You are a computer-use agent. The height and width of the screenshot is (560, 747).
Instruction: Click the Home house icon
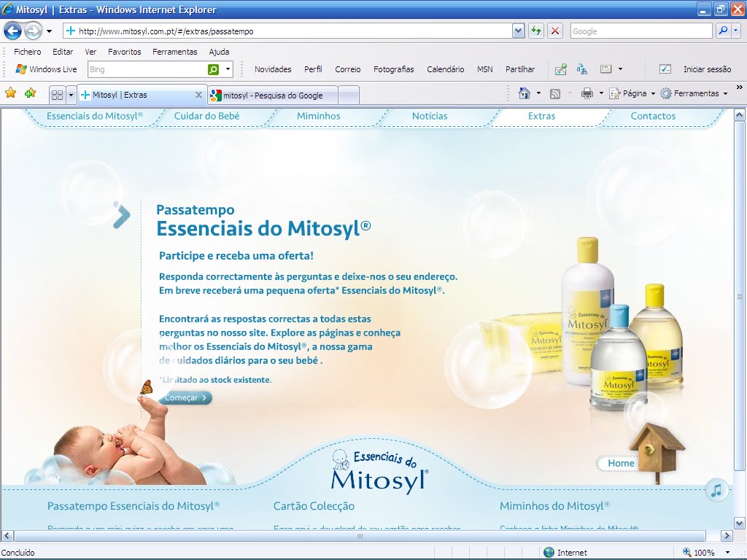point(524,93)
